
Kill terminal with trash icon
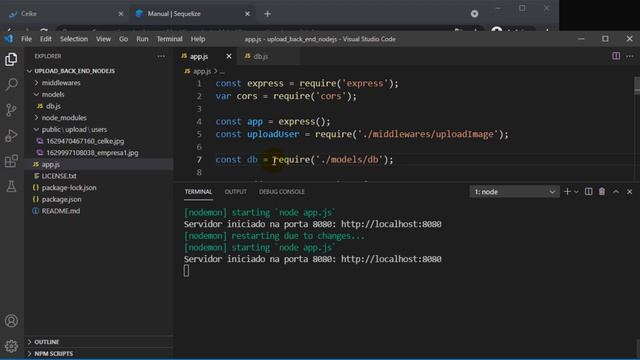[602, 191]
